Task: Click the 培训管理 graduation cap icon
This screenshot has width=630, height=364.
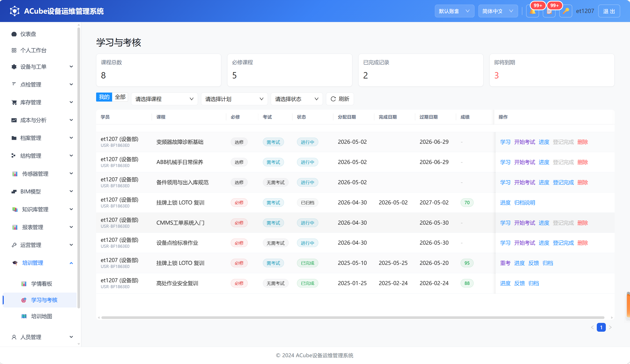Action: click(15, 263)
